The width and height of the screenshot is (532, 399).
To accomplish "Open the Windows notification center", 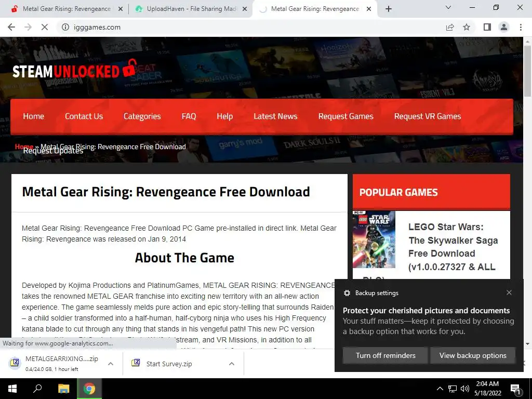I will (x=515, y=389).
